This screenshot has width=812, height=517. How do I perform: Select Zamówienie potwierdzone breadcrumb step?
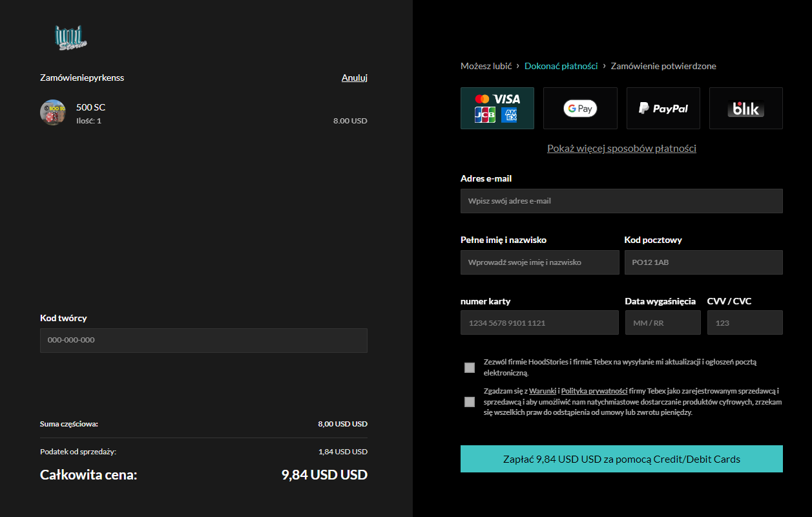(x=663, y=66)
